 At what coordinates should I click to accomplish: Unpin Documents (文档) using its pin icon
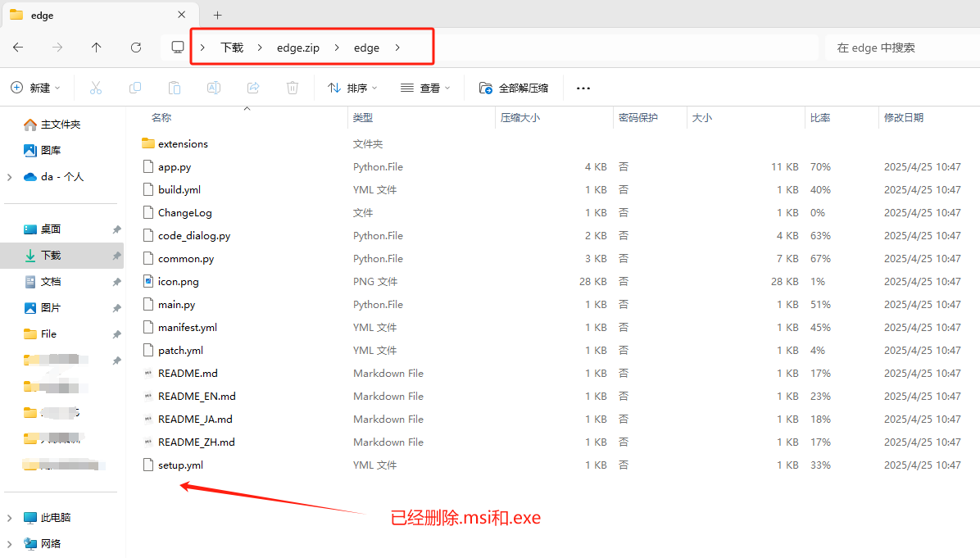click(116, 282)
